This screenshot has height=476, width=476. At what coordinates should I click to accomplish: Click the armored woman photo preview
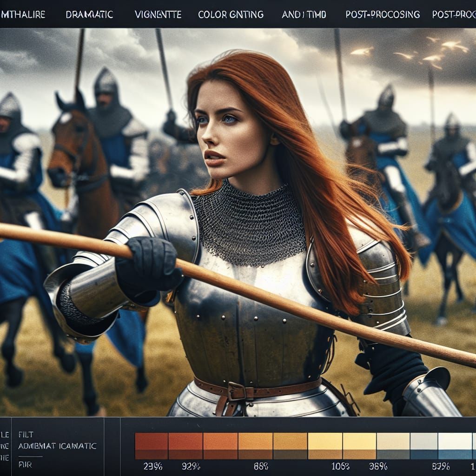pyautogui.click(x=238, y=222)
